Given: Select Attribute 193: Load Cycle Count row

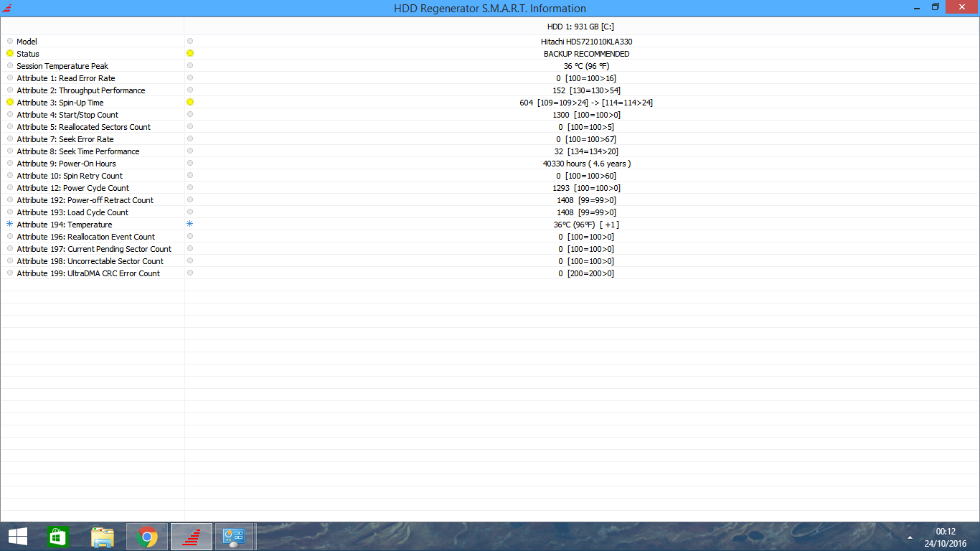Looking at the screenshot, I should click(x=72, y=212).
